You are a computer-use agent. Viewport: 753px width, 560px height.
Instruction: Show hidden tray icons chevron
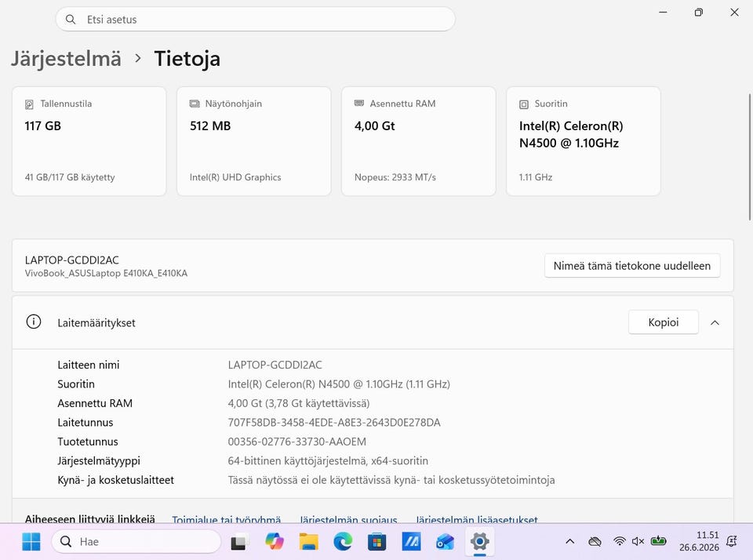pyautogui.click(x=570, y=542)
